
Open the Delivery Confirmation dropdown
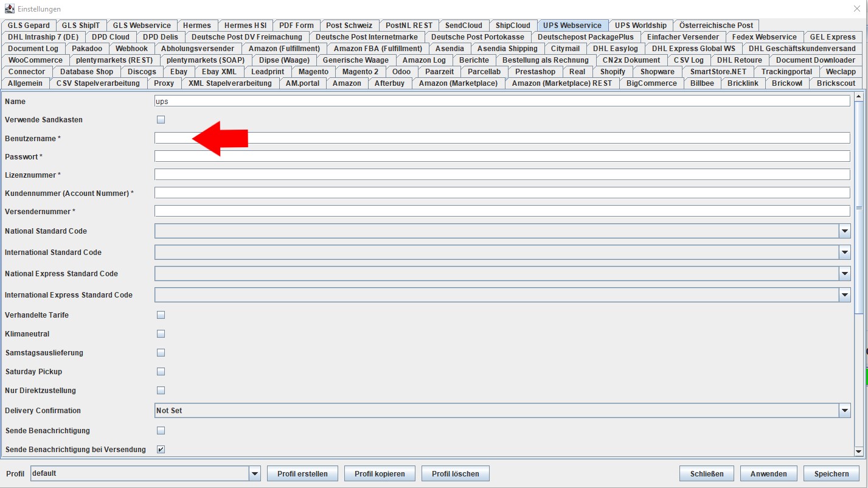coord(844,411)
